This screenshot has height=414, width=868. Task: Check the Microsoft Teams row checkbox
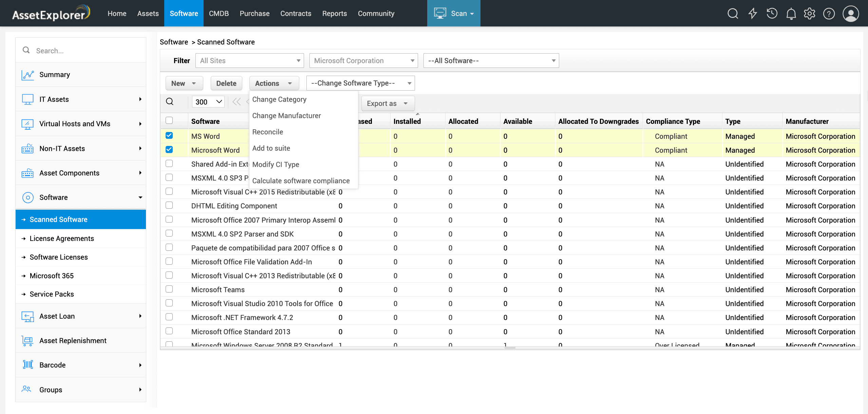coord(169,289)
